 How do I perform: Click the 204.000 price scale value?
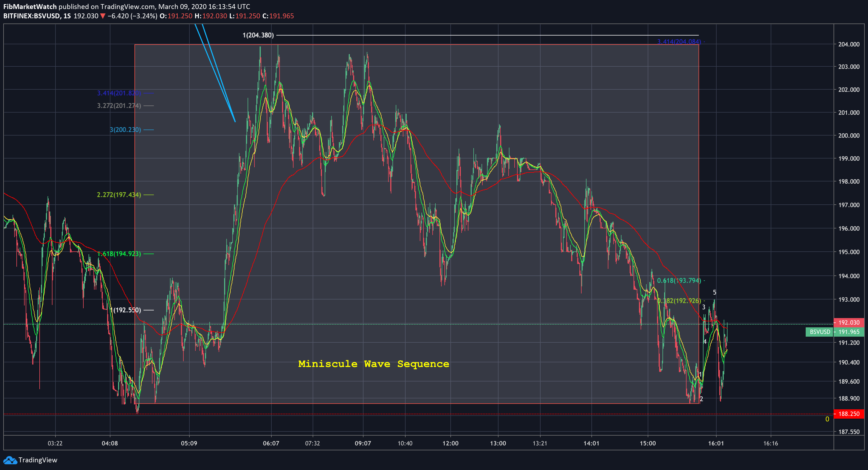[x=849, y=44]
